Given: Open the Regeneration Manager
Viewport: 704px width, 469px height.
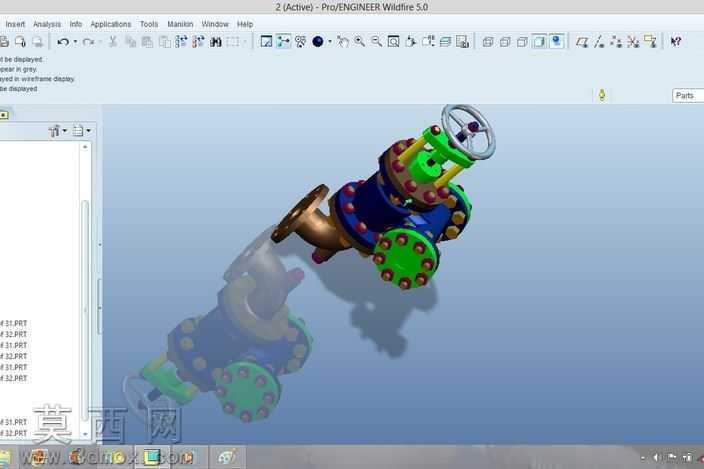Looking at the screenshot, I should 198,42.
